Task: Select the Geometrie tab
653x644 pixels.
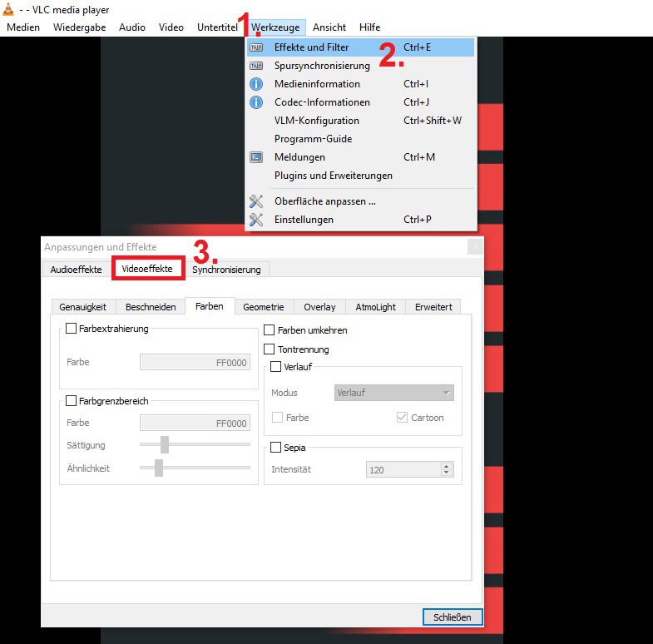Action: pyautogui.click(x=264, y=307)
